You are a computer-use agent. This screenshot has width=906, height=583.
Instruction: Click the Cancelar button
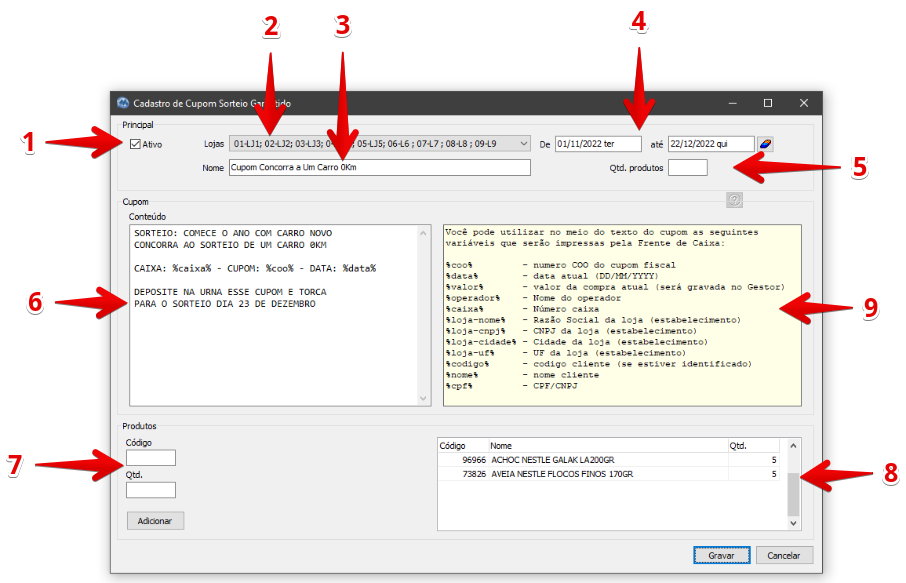click(784, 555)
